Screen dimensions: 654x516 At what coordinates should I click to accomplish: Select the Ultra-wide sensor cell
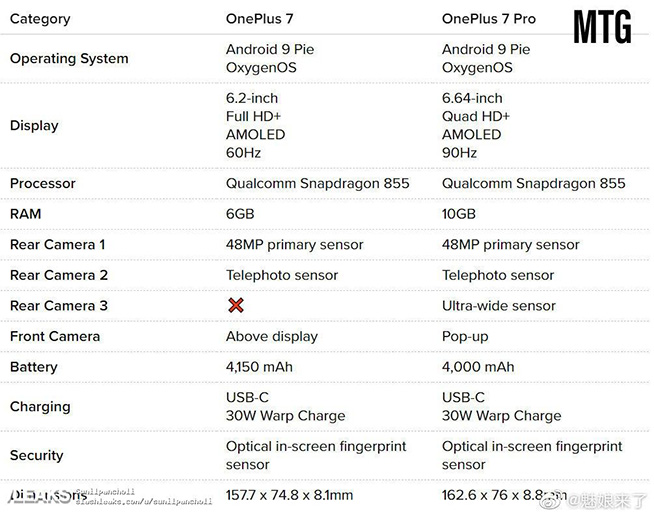tap(499, 306)
